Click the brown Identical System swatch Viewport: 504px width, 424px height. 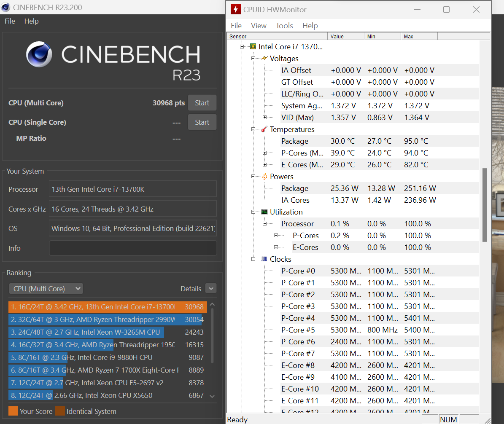coord(60,411)
